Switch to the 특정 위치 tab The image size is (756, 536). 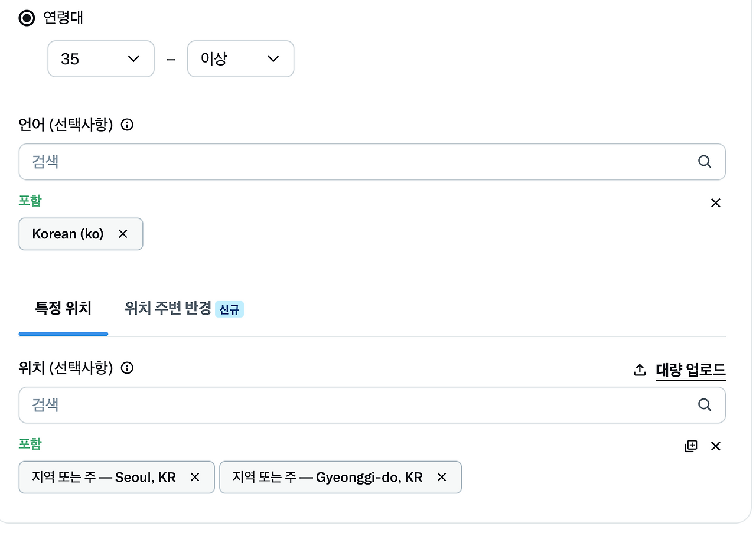[63, 308]
